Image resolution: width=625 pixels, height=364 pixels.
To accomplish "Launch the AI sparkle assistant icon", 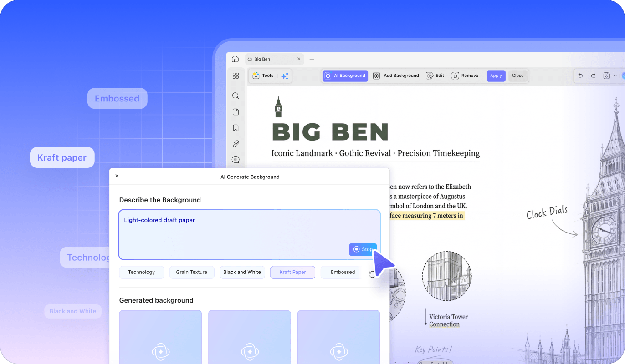I will pyautogui.click(x=285, y=76).
